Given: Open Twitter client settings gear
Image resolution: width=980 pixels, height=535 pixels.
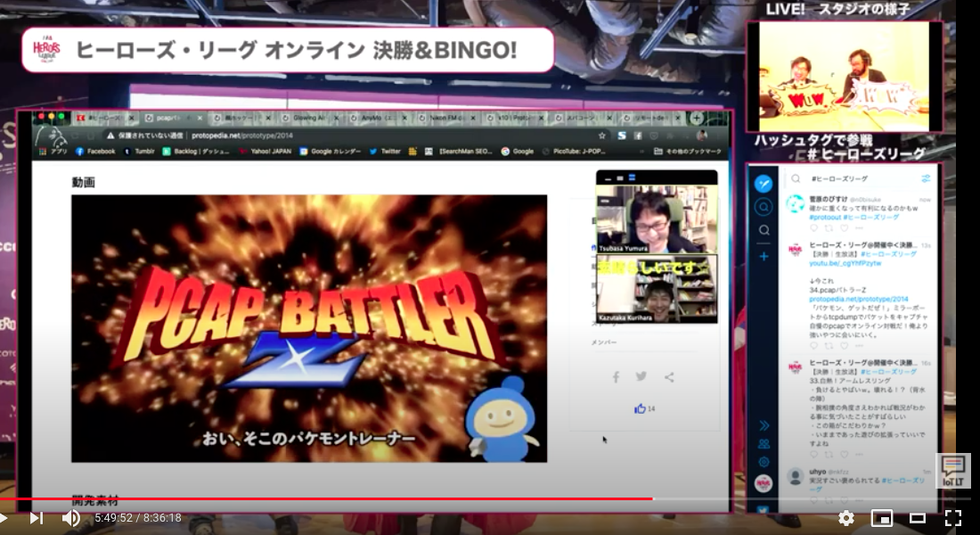Looking at the screenshot, I should click(x=764, y=463).
